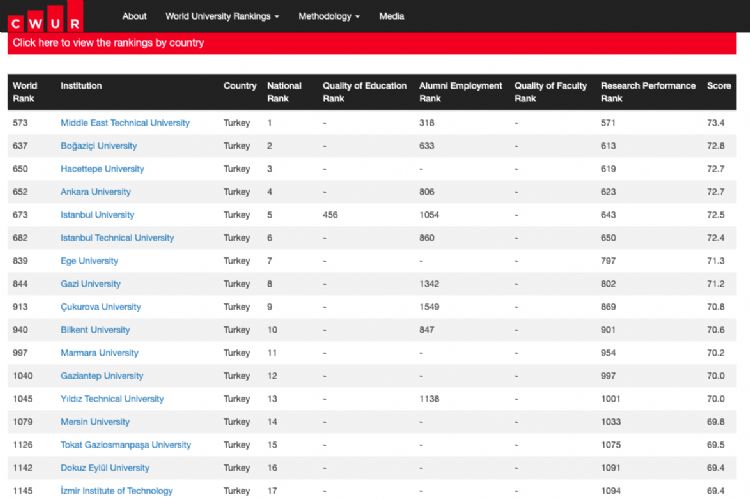
Task: Open Dokuz Eylül University link
Action: [105, 467]
